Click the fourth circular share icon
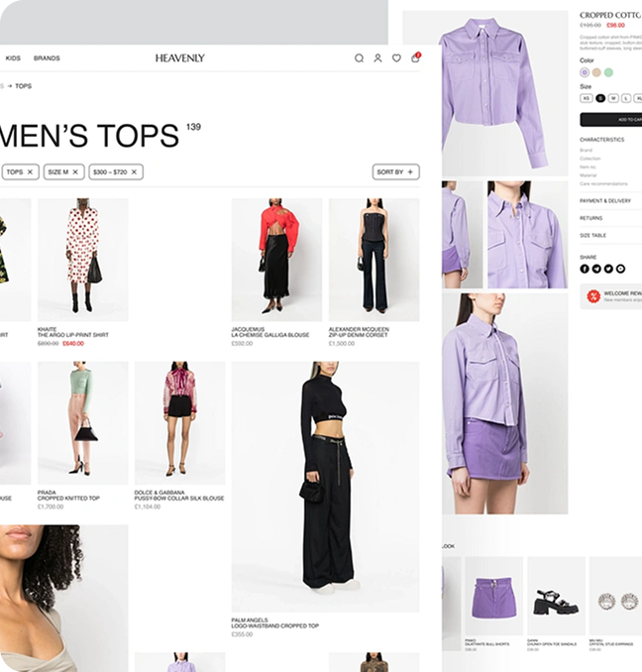This screenshot has height=672, width=642. [x=620, y=269]
